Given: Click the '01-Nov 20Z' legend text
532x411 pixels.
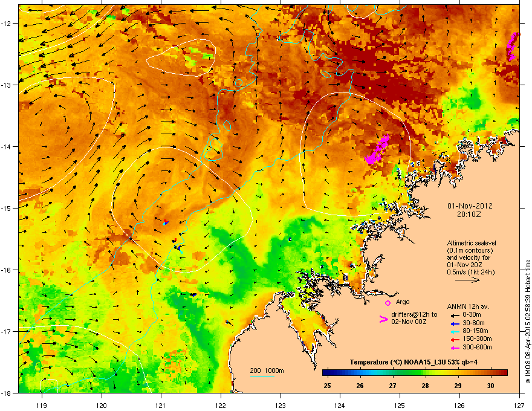Looking at the screenshot, I should click(x=464, y=265).
